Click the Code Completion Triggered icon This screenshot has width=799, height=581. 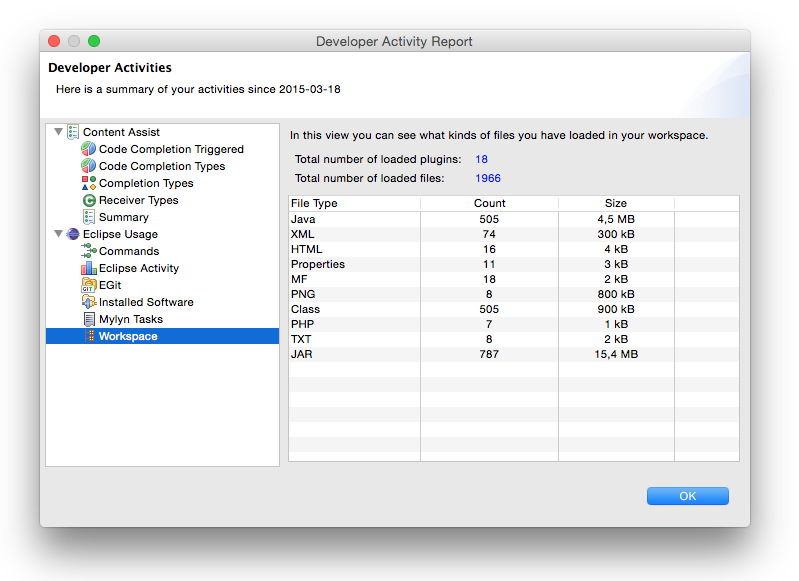89,149
